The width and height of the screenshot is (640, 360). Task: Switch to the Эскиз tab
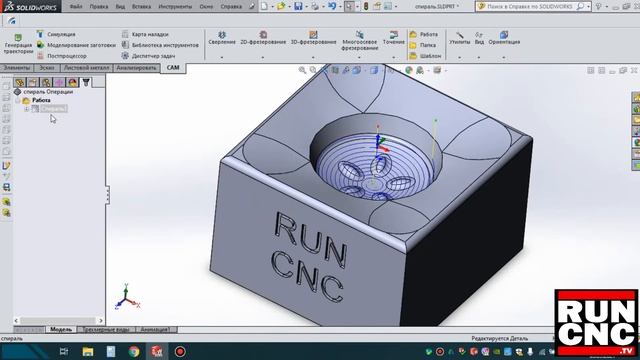point(47,68)
